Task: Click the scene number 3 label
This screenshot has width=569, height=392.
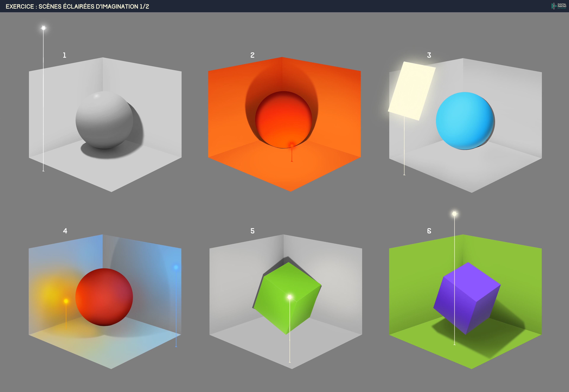Action: pyautogui.click(x=429, y=55)
